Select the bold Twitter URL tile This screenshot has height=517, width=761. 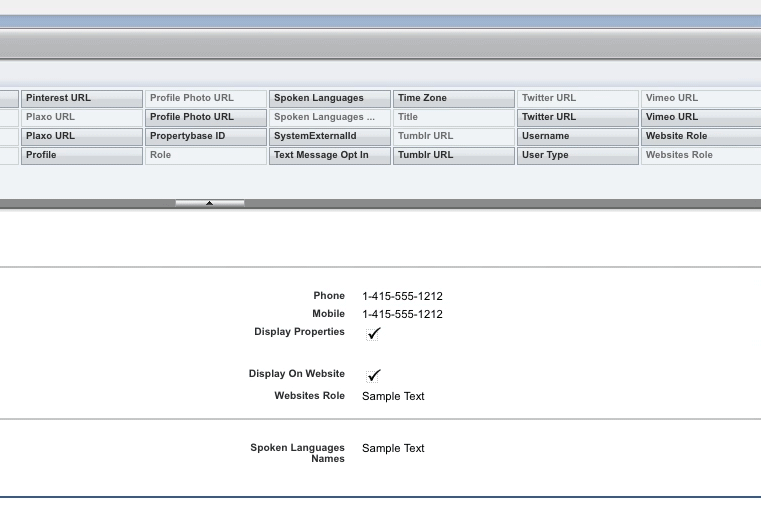click(578, 117)
